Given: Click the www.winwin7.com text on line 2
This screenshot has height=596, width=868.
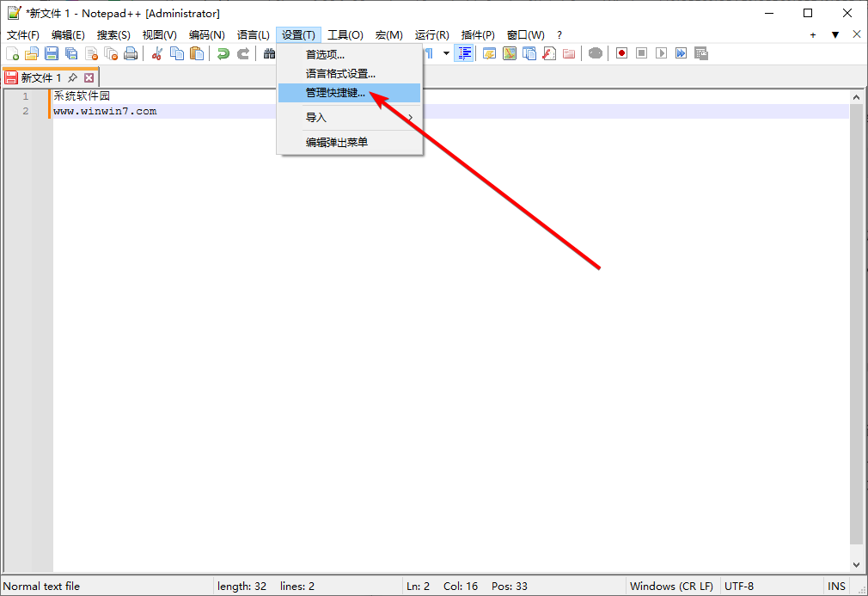Looking at the screenshot, I should 105,111.
